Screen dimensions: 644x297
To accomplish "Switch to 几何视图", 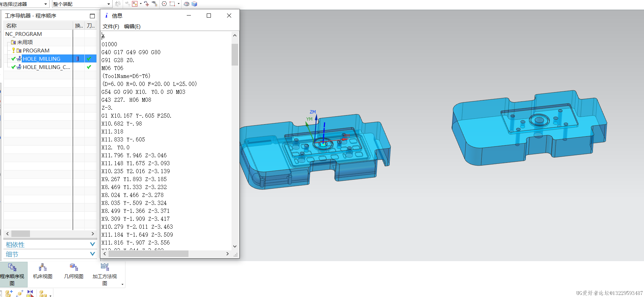I will [74, 271].
